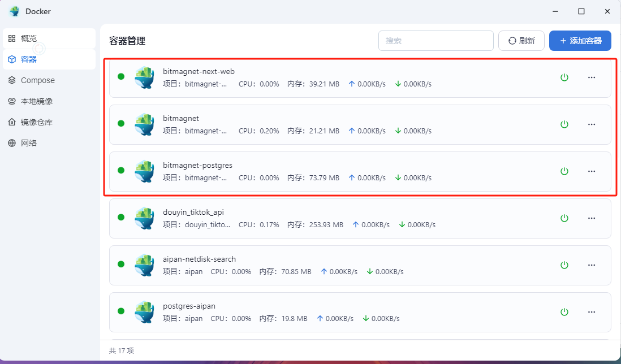Click postgres-aipan whale container icon

point(144,312)
